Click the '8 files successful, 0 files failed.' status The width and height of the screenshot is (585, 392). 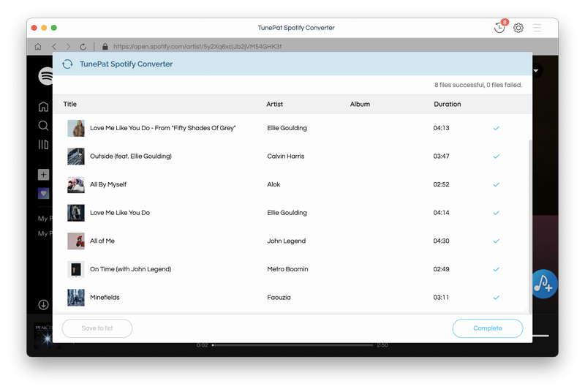(478, 85)
